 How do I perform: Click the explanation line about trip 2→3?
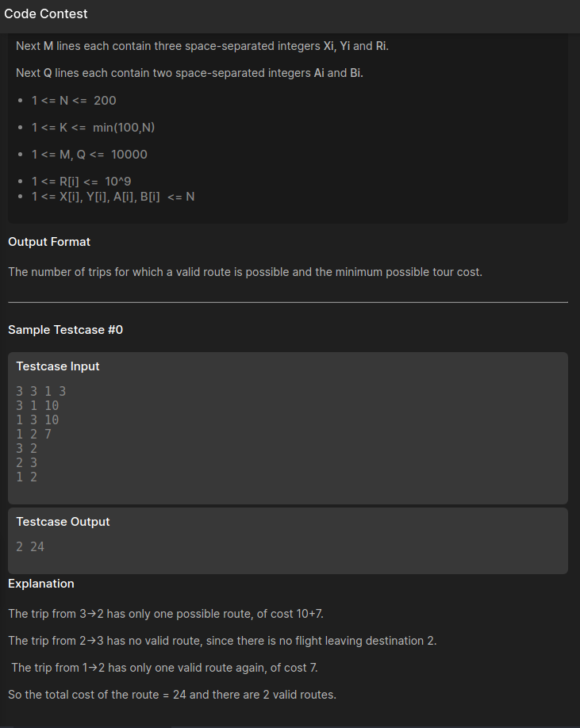pyautogui.click(x=222, y=641)
